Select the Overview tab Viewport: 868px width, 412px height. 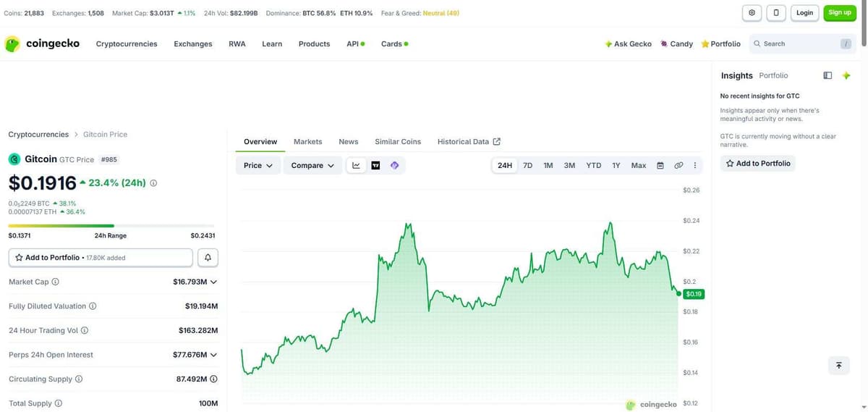point(260,141)
